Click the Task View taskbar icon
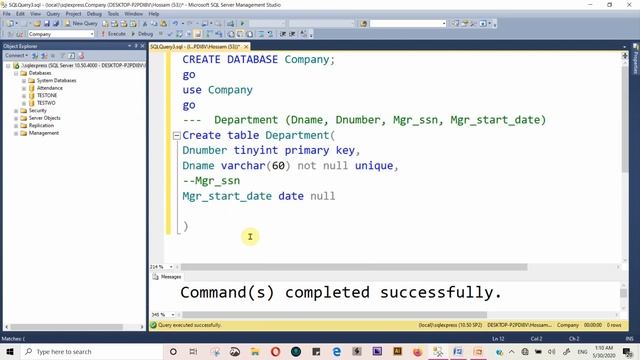This screenshot has height=360, width=640. tap(193, 351)
